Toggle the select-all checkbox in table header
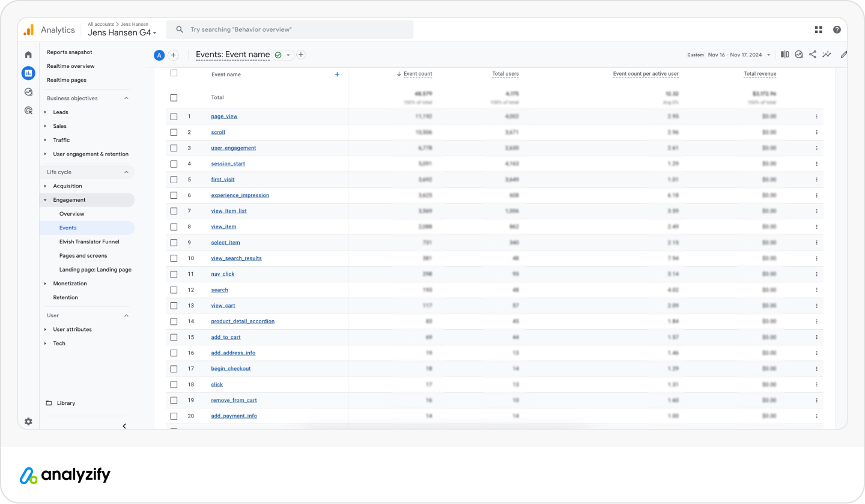Viewport: 865px width, 504px height. pos(174,73)
